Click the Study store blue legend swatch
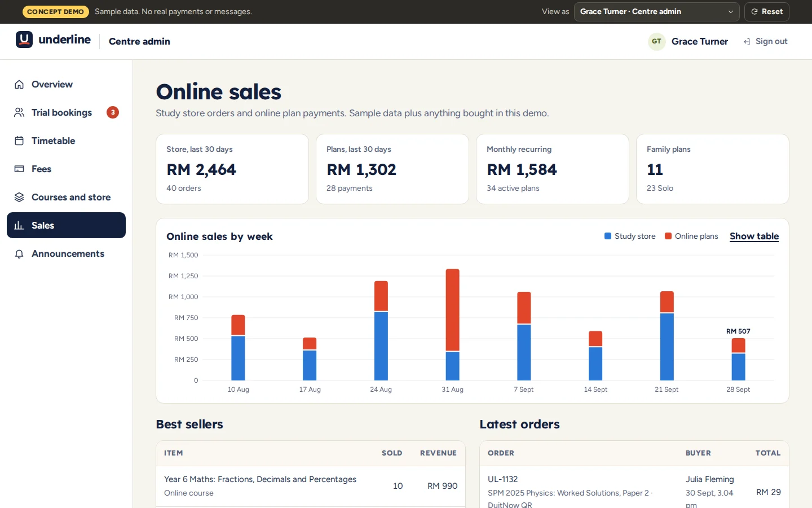The height and width of the screenshot is (508, 812). click(608, 236)
